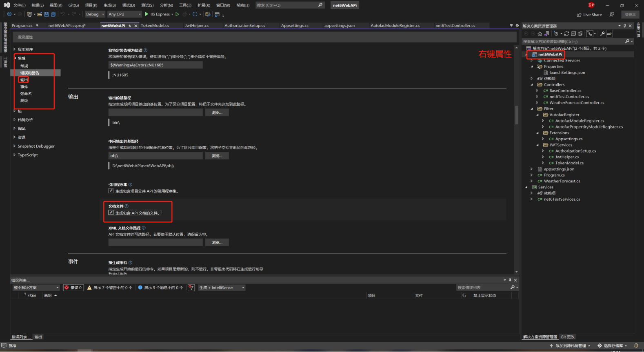Switch to Git 更改 tab at bottom right
The width and height of the screenshot is (644, 352).
[568, 337]
